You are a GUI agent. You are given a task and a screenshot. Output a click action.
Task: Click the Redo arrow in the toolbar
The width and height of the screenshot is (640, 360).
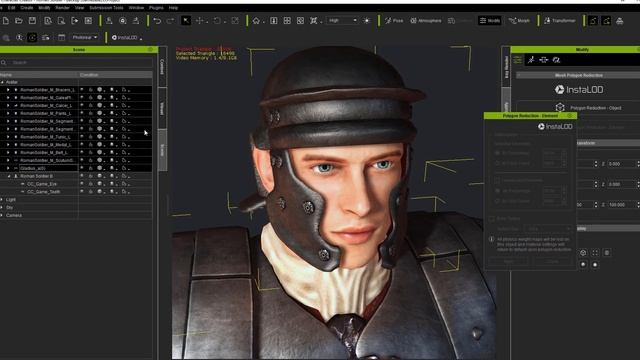coord(171,20)
